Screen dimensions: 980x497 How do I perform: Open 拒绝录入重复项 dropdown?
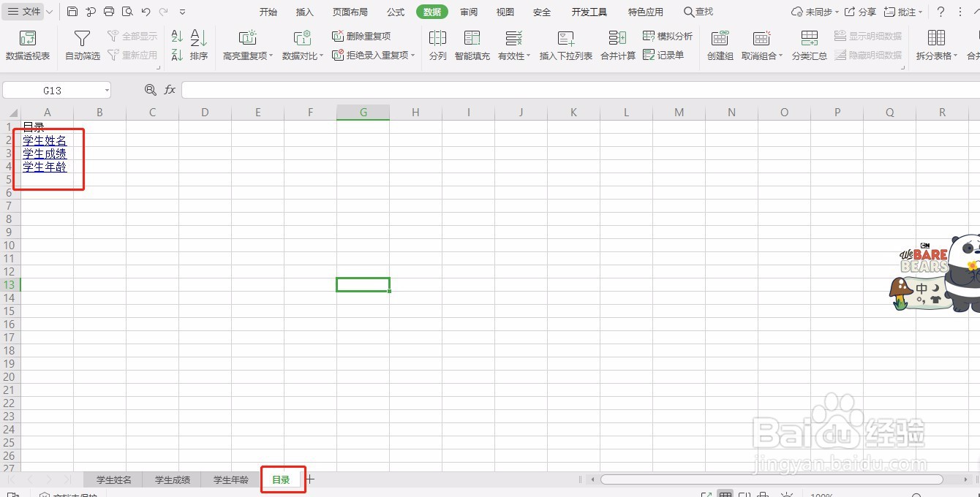pyautogui.click(x=373, y=55)
